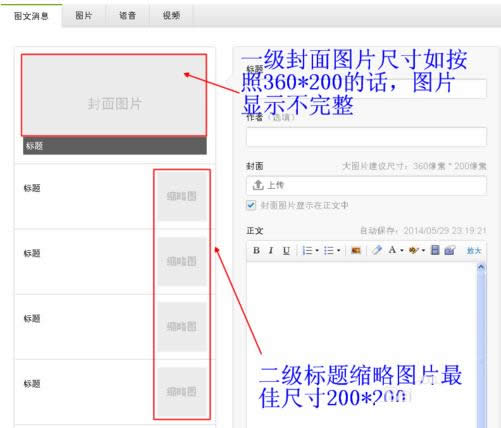Viewport: 501px width, 428px height.
Task: Open the bulleted list style dropdown arrow
Action: pos(338,250)
